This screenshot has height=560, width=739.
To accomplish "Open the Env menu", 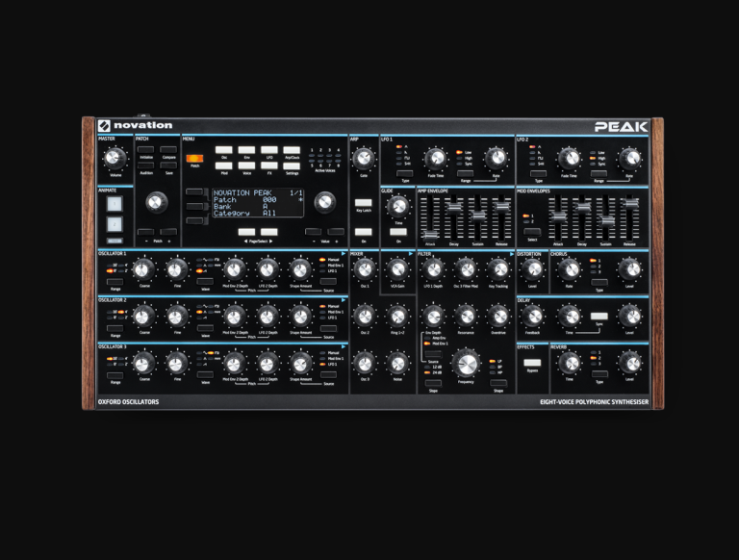I will pos(246,150).
